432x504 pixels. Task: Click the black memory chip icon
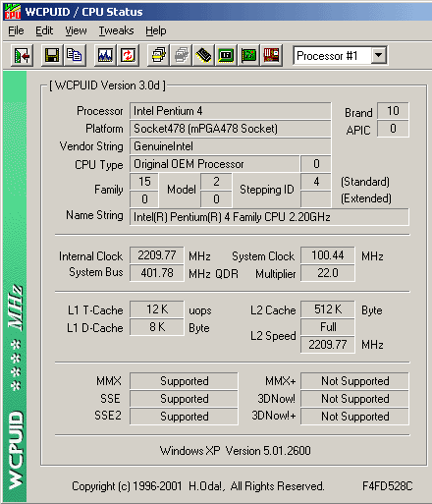click(203, 55)
